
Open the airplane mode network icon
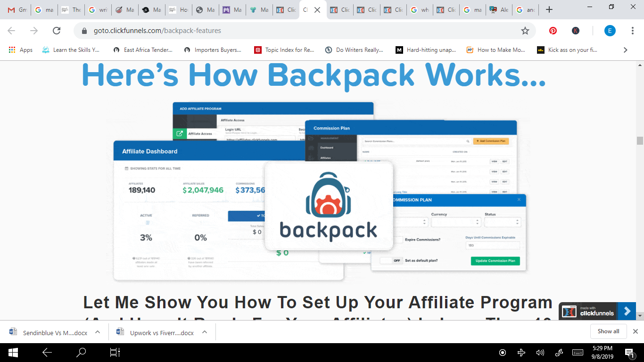point(521,353)
